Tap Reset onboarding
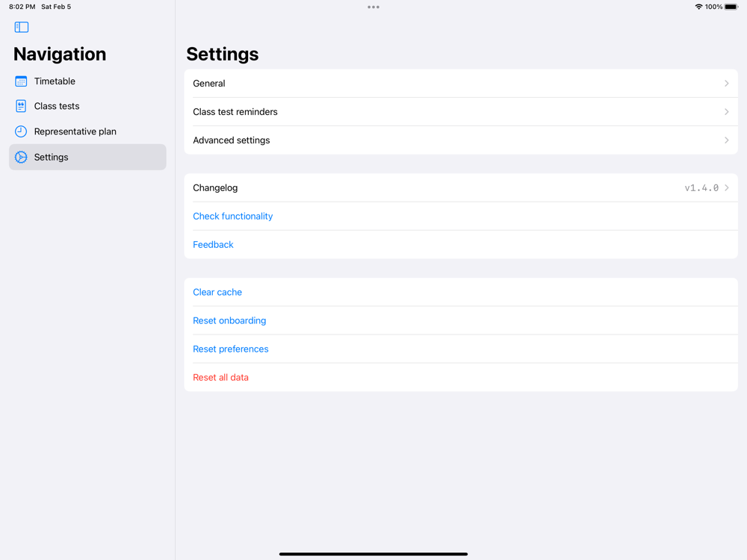 pyautogui.click(x=229, y=321)
